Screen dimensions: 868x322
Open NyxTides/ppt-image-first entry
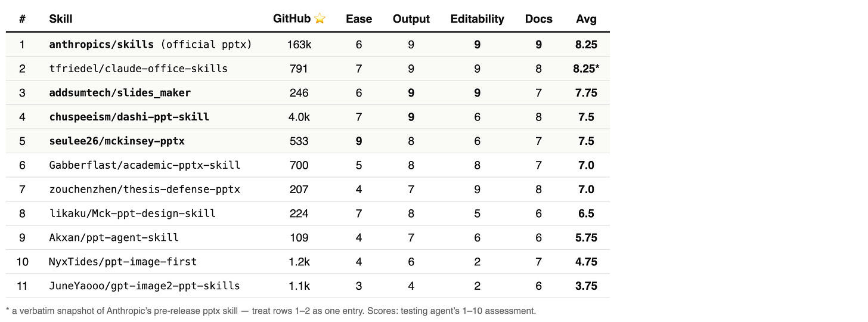[x=123, y=262]
